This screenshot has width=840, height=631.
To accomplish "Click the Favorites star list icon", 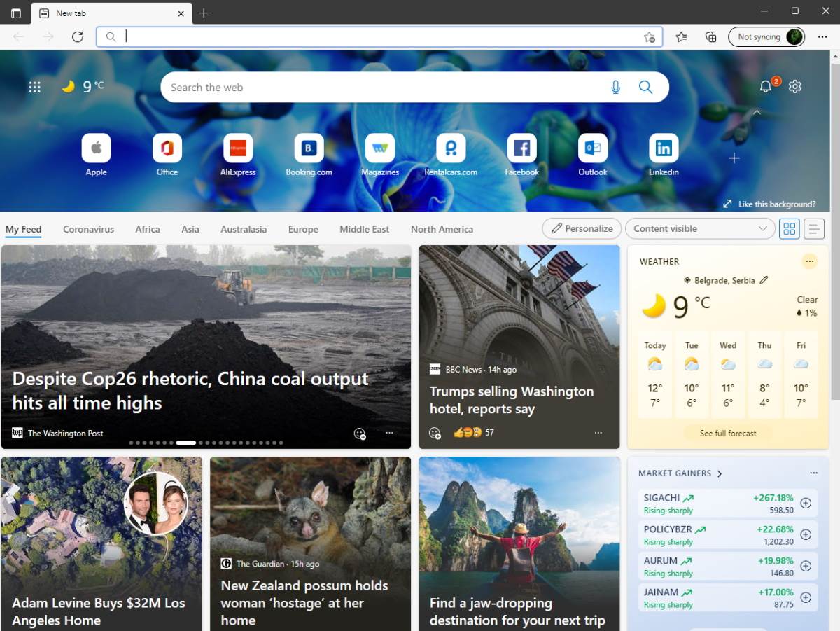I will point(681,36).
